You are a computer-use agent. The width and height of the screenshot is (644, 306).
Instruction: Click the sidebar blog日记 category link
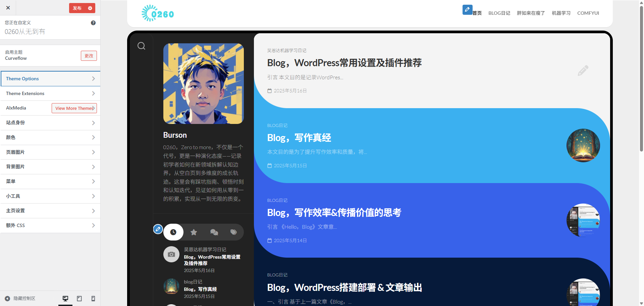(x=193, y=282)
